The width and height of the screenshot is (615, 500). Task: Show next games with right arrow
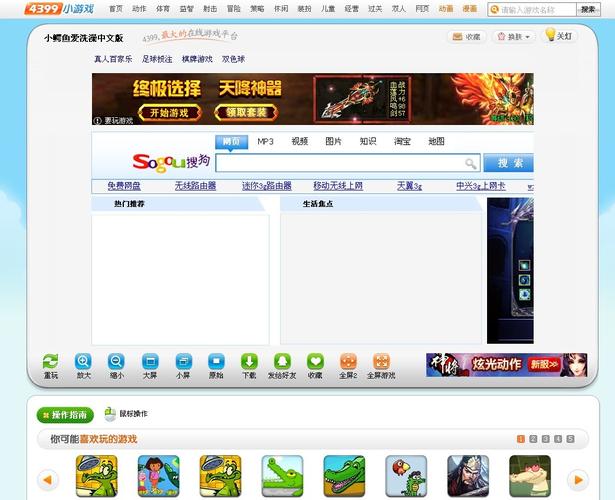pos(579,480)
